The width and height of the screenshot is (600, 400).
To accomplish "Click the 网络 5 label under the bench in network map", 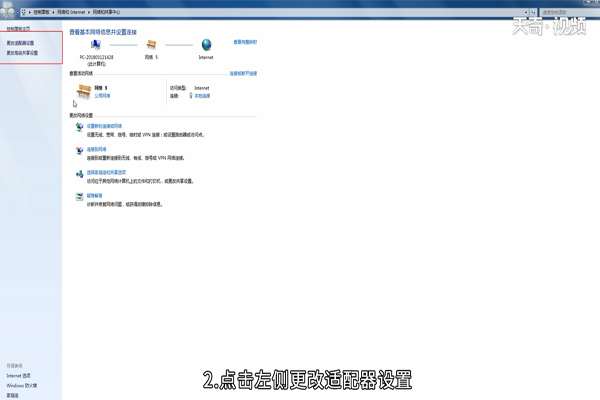I will 151,57.
